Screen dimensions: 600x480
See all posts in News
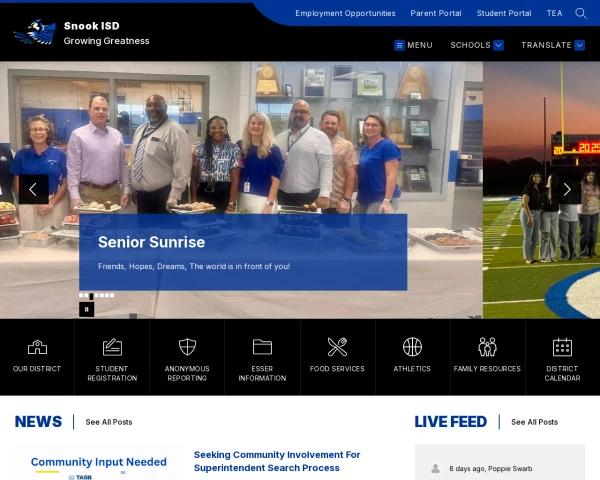tap(109, 422)
